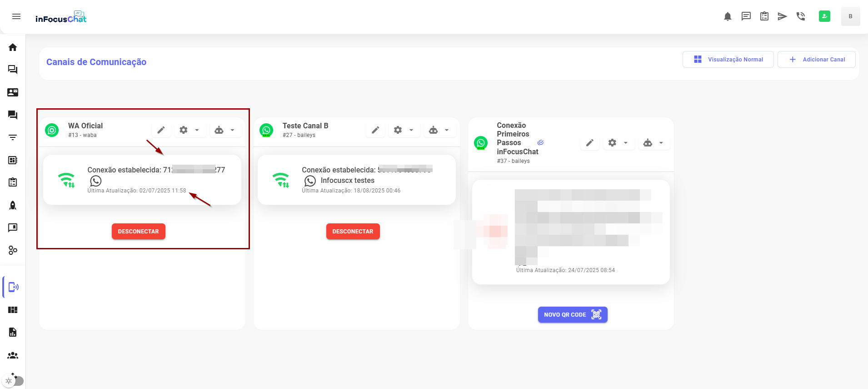This screenshot has height=389, width=868.
Task: Disconnect the WA Oficial channel
Action: pyautogui.click(x=139, y=232)
